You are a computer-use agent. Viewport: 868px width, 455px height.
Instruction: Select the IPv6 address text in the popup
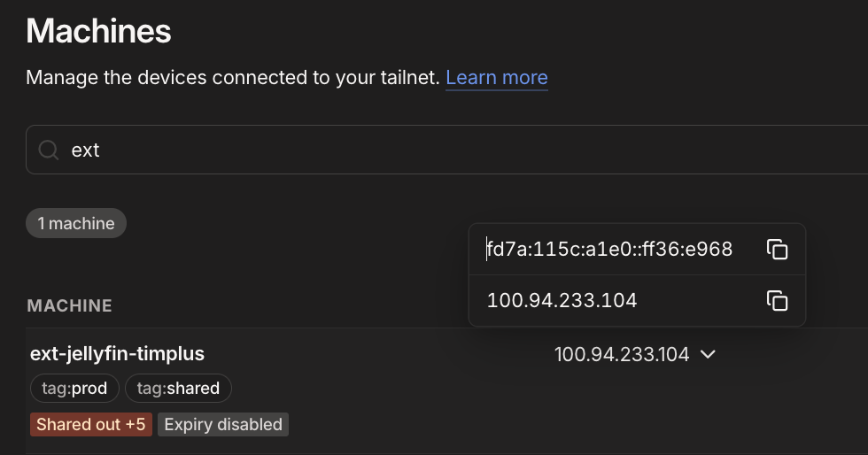[609, 250]
